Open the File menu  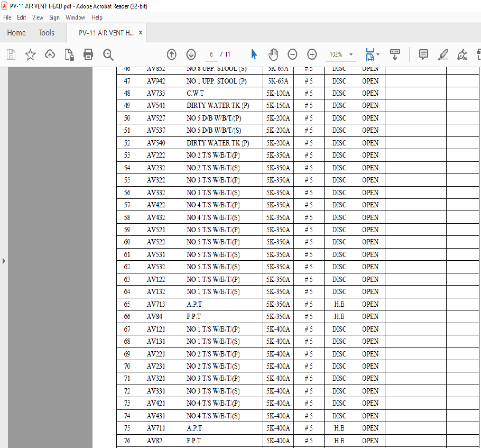tap(7, 17)
